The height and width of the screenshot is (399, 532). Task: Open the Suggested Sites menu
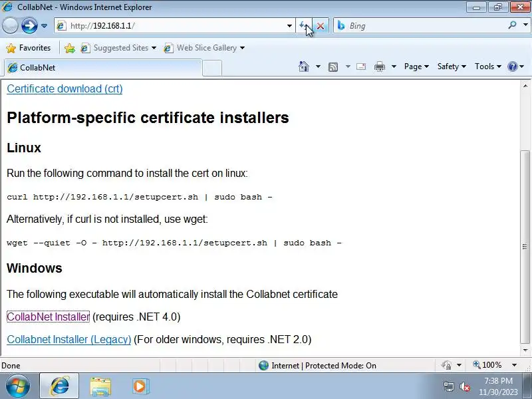[118, 48]
